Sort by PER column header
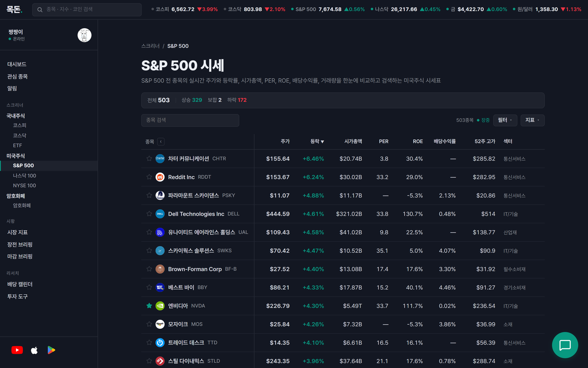The width and height of the screenshot is (588, 368). pyautogui.click(x=383, y=141)
